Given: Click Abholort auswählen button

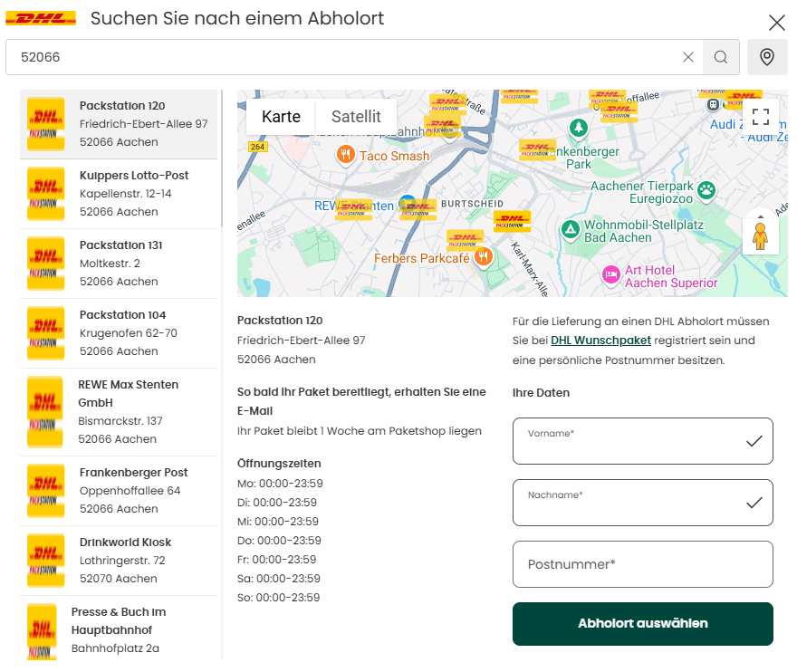Looking at the screenshot, I should 642,624.
